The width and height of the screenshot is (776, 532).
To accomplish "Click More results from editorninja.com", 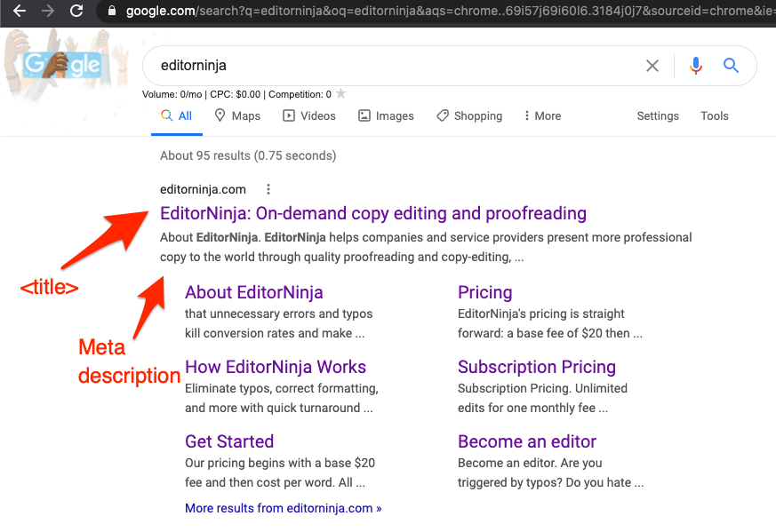I will click(x=283, y=508).
